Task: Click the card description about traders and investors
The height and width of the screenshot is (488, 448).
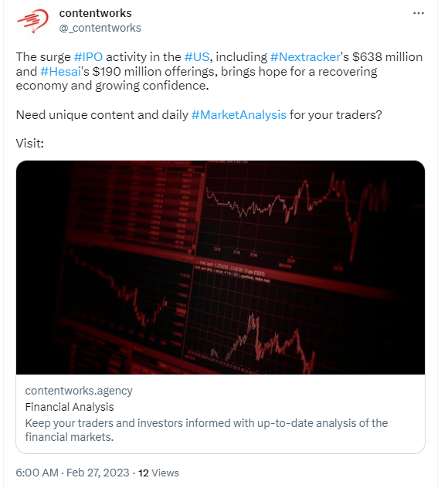Action: coord(206,430)
